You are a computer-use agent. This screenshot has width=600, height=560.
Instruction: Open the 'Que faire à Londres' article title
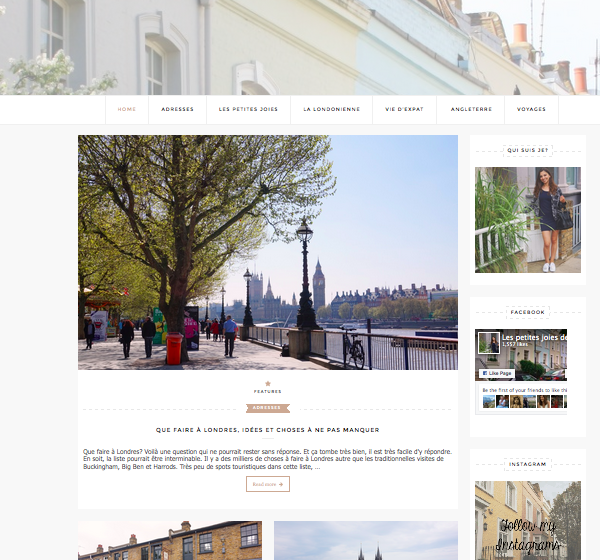click(x=267, y=430)
